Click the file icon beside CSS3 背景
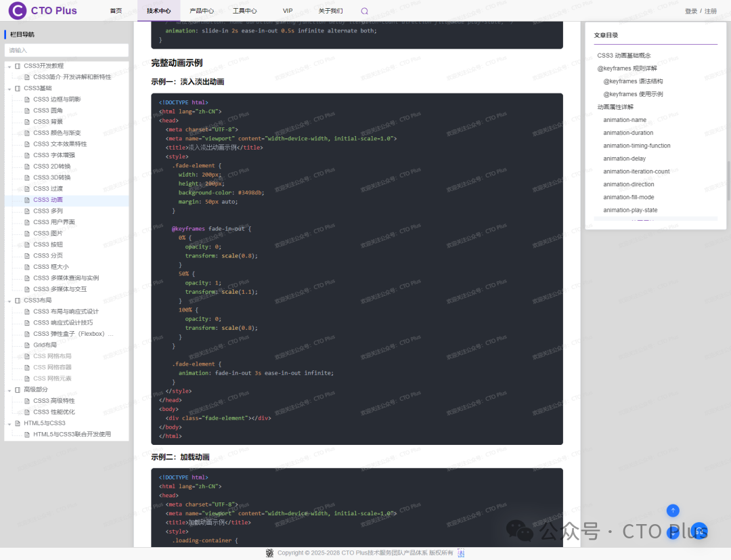 27,122
